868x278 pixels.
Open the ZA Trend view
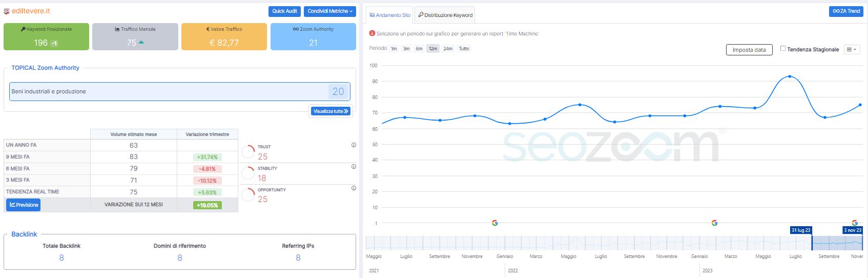846,11
